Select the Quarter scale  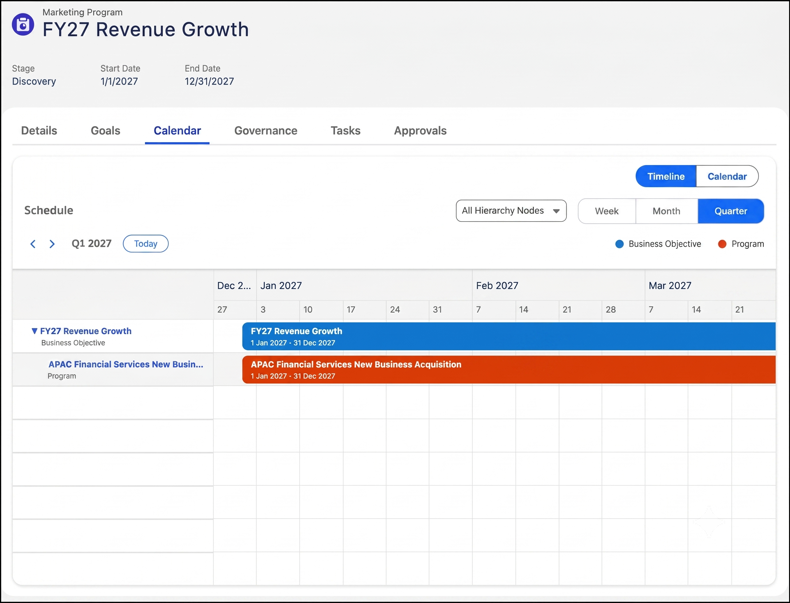731,211
